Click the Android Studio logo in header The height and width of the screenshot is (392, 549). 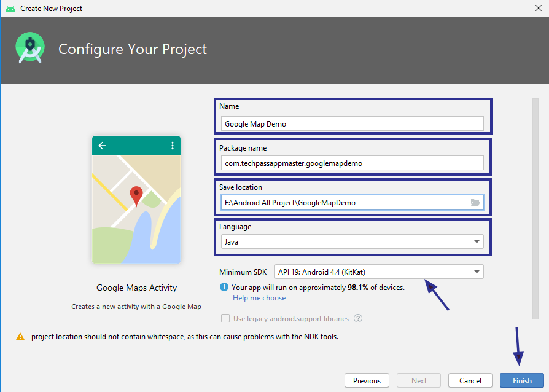[x=30, y=48]
